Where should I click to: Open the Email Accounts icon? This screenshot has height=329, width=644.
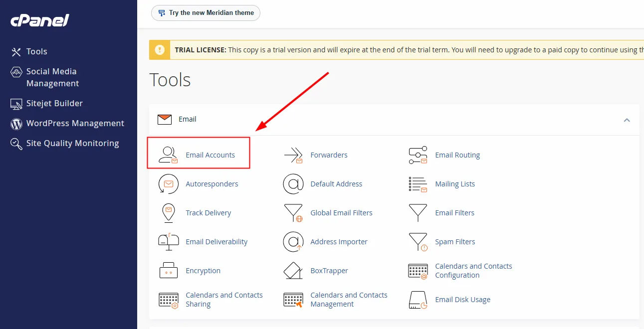pyautogui.click(x=168, y=155)
